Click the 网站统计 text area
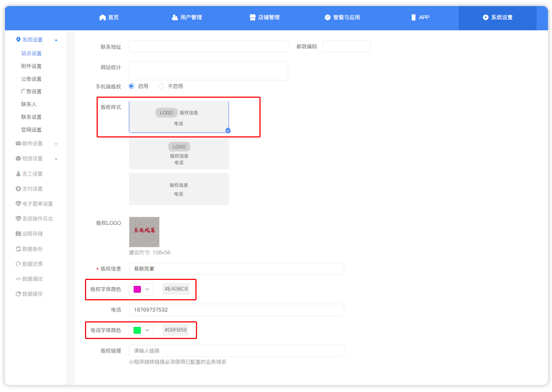 click(x=209, y=71)
